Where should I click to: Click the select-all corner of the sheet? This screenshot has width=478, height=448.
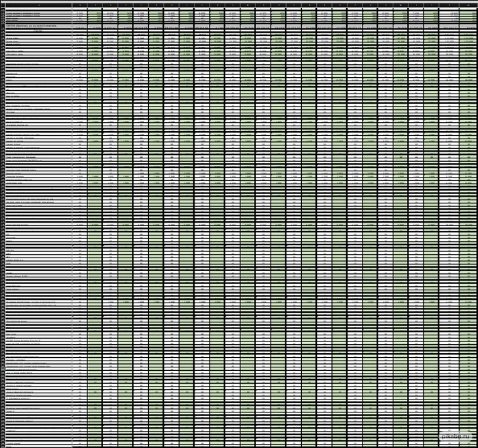(2, 5)
